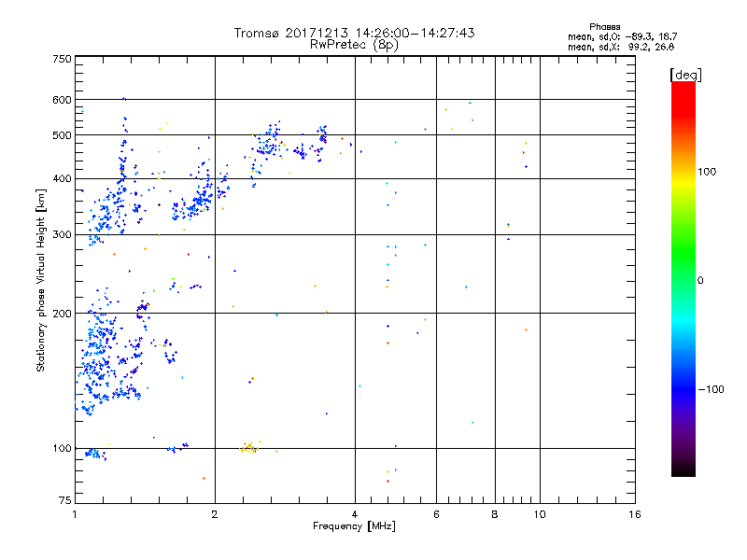Click the colorbar tick label '0'
This screenshot has width=747, height=560.
click(x=700, y=281)
